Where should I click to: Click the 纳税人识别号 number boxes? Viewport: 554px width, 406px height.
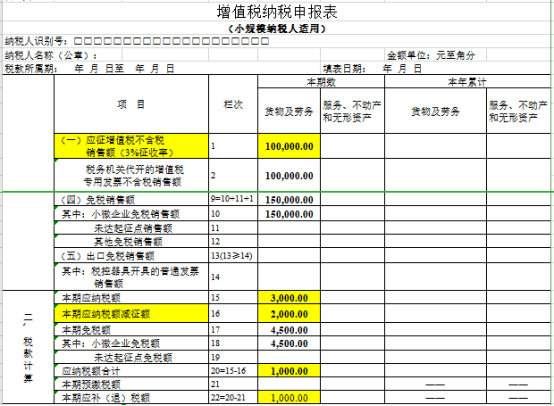(x=171, y=41)
